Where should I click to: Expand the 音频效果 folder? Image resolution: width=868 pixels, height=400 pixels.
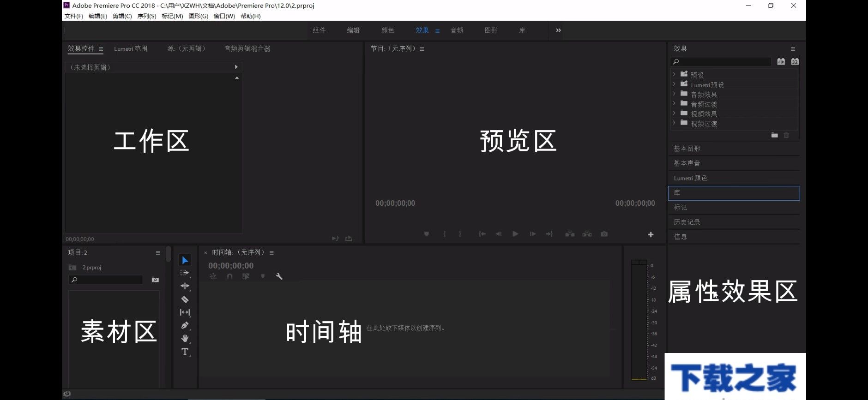[x=674, y=94]
